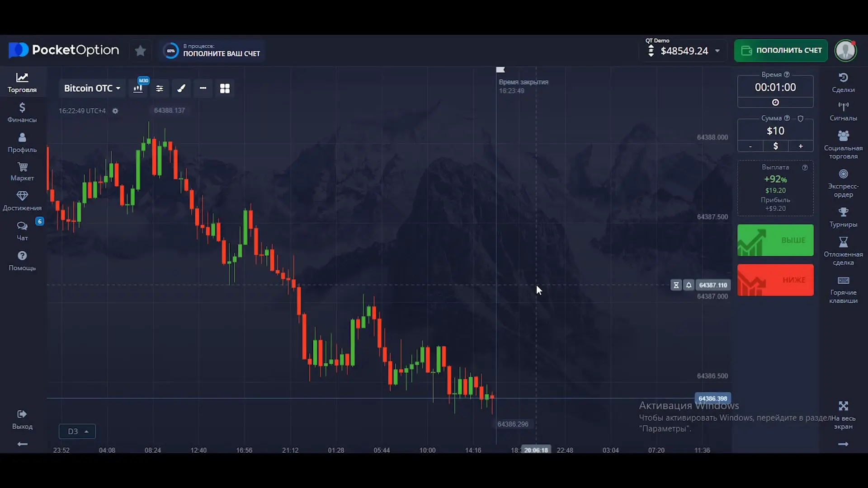Image resolution: width=868 pixels, height=488 pixels.
Task: Select the drawing tools brush icon
Action: 181,89
